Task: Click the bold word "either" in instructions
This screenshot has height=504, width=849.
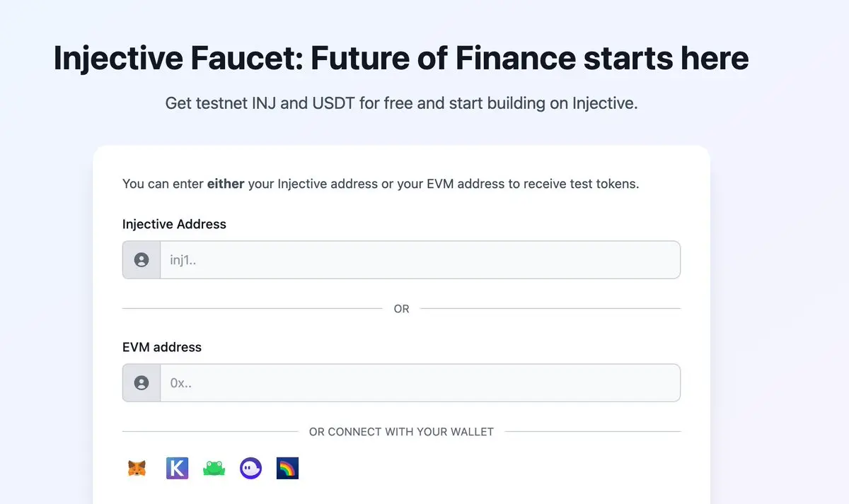Action: 226,184
